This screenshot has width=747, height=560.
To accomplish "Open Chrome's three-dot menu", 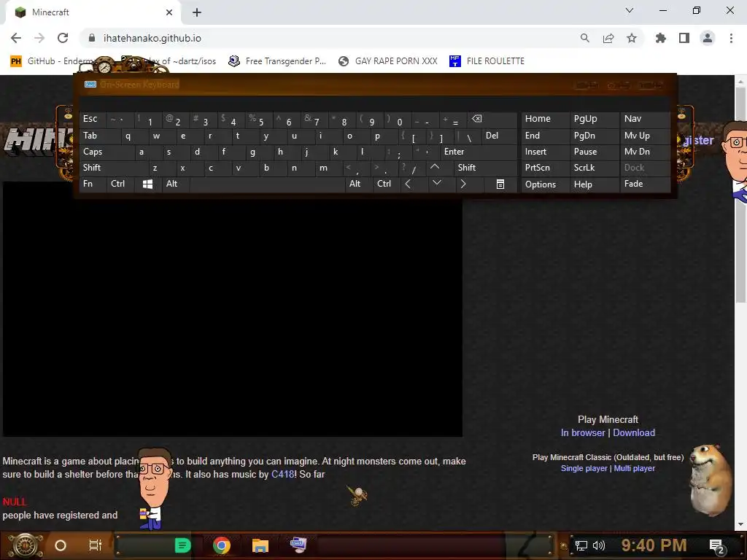I will click(x=731, y=38).
